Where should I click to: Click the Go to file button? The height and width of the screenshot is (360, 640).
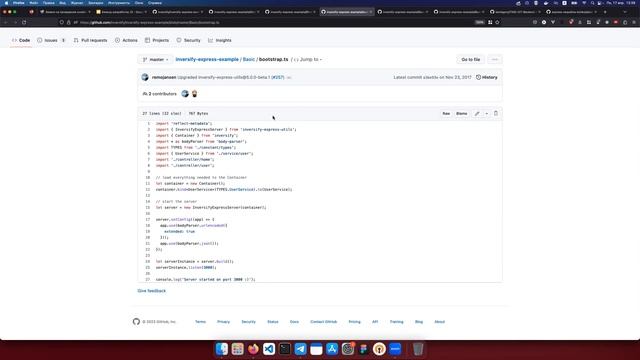tap(471, 60)
